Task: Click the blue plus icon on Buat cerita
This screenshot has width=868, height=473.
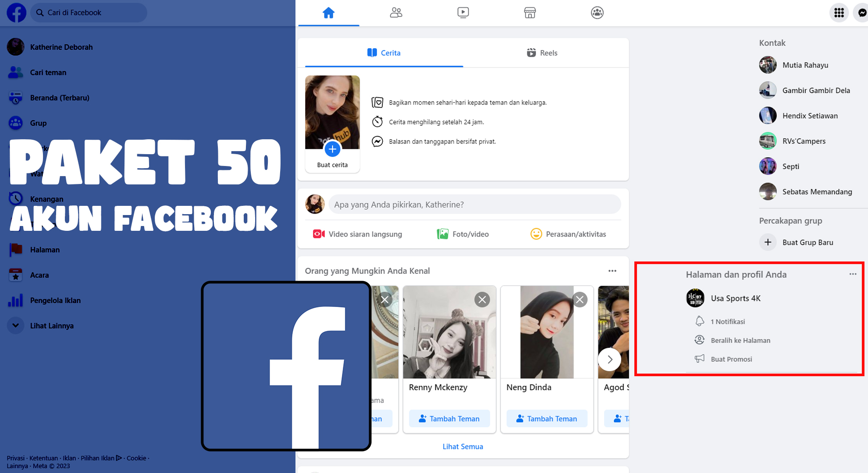Action: pos(332,149)
